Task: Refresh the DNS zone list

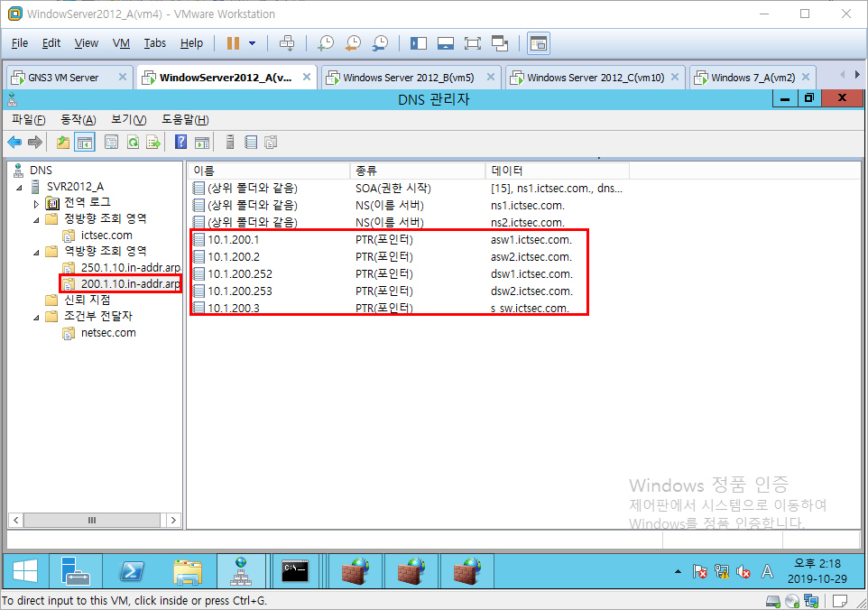Action: pyautogui.click(x=133, y=143)
